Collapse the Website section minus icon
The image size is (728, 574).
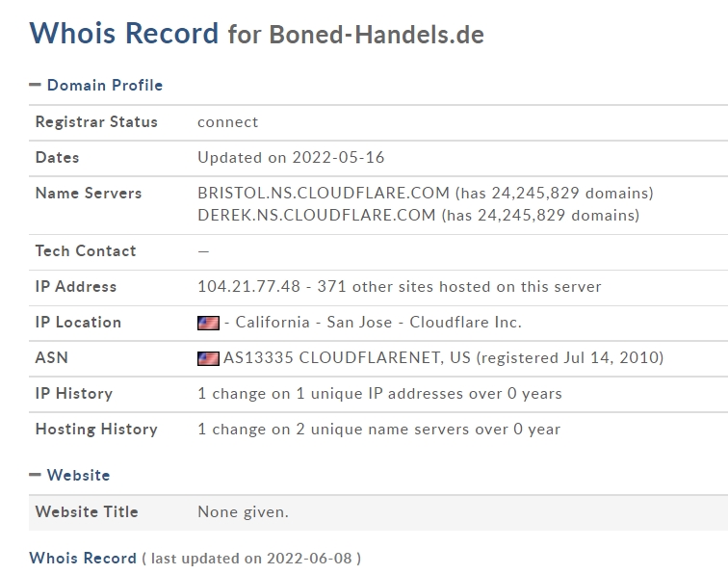(36, 475)
